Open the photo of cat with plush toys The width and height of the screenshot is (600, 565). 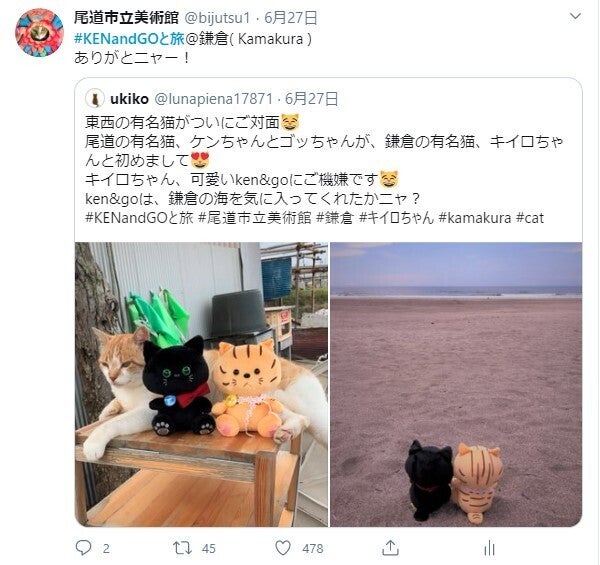click(x=201, y=384)
